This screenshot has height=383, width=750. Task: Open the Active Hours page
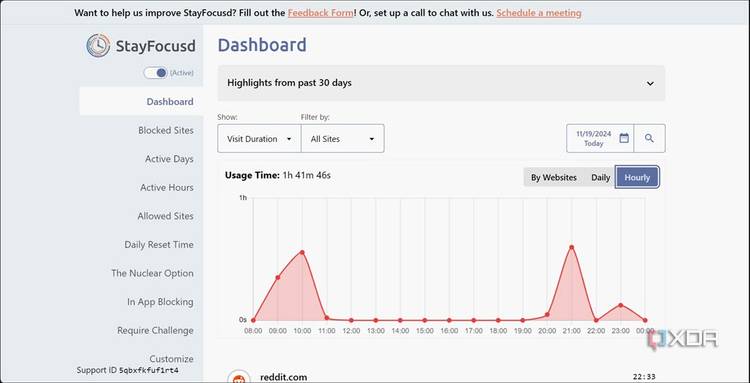point(167,187)
